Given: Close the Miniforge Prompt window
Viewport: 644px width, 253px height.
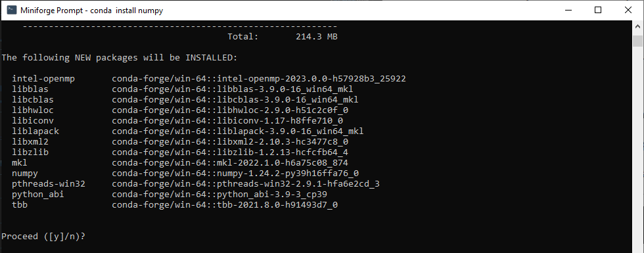Looking at the screenshot, I should tap(628, 11).
